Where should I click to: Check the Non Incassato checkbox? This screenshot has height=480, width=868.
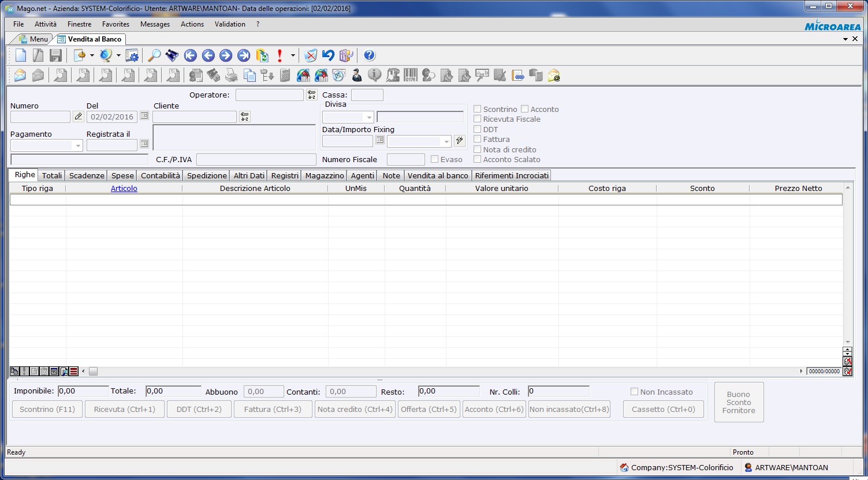(x=634, y=392)
